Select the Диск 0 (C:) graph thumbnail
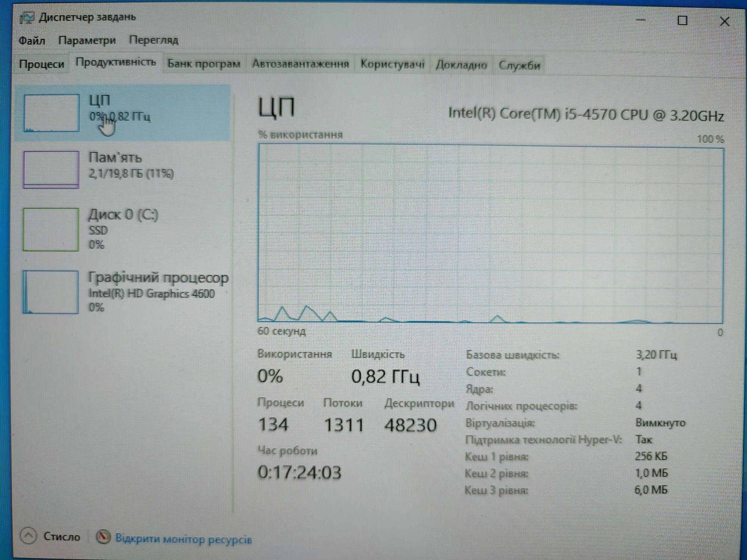Image resolution: width=747 pixels, height=560 pixels. [51, 229]
